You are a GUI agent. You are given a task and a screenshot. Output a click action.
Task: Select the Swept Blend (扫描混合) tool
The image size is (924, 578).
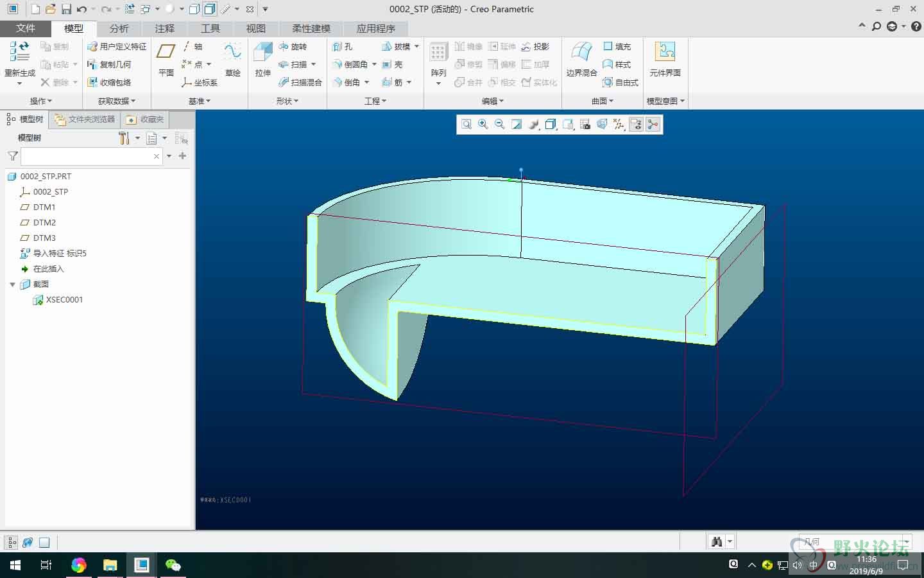click(300, 82)
